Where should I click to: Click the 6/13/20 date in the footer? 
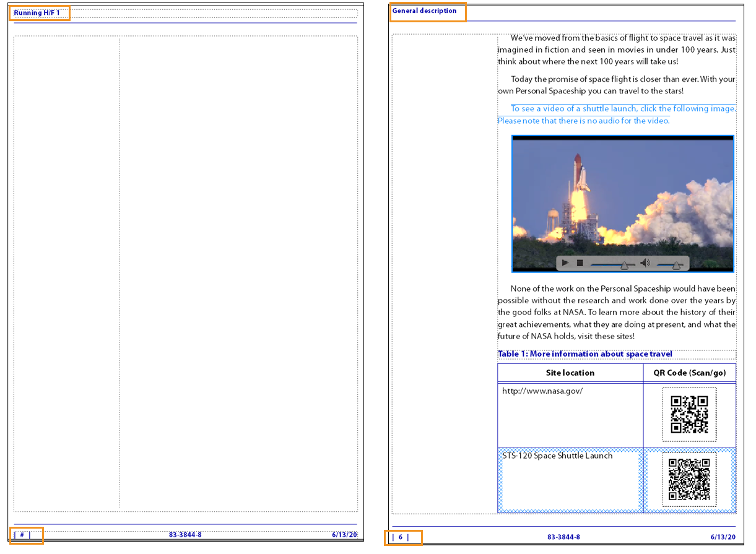[x=721, y=537]
